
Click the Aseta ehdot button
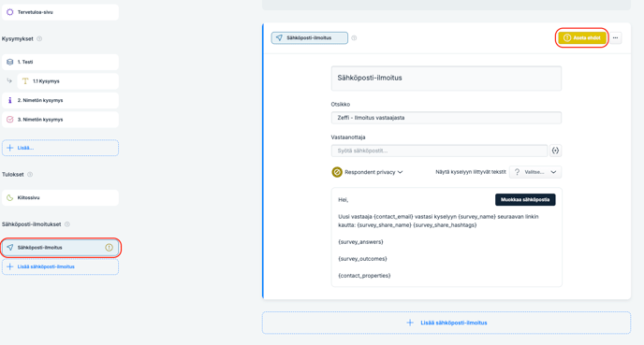[x=582, y=37]
